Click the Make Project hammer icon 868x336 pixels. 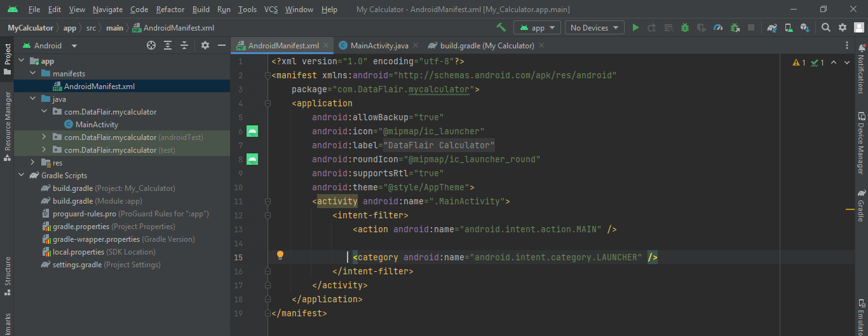pyautogui.click(x=501, y=27)
